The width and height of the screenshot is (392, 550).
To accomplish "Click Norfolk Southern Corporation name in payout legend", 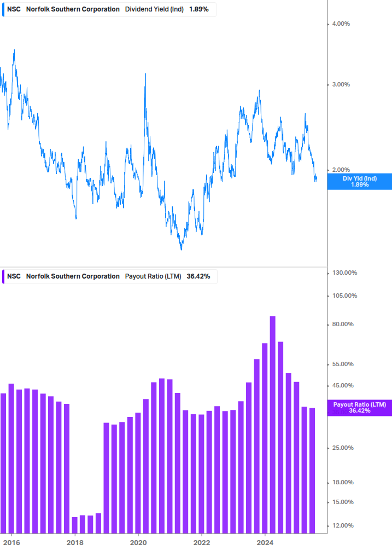I will 73,276.
